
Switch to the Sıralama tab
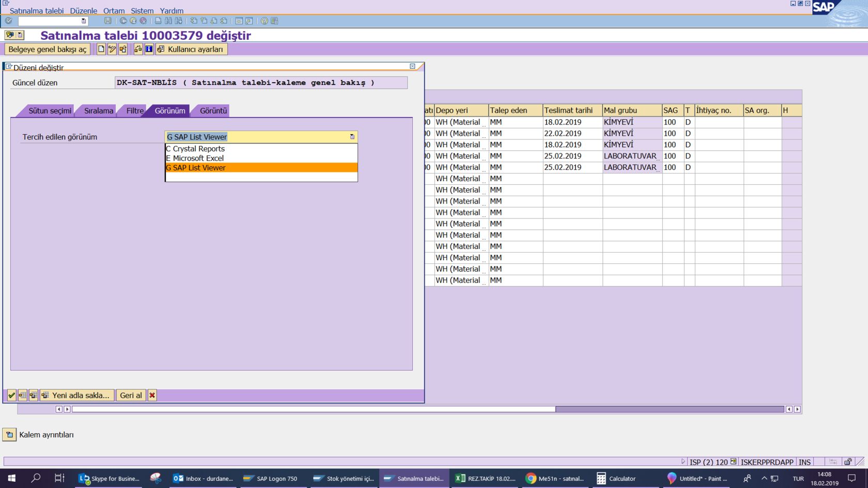99,111
